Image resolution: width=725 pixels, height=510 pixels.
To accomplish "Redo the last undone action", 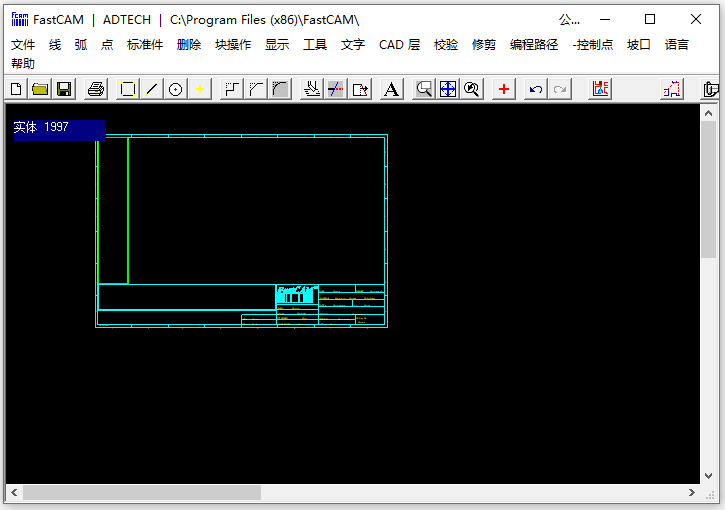I will click(x=560, y=89).
